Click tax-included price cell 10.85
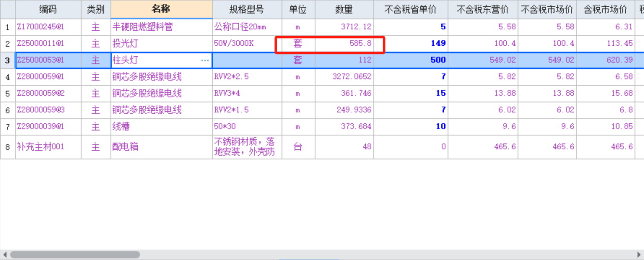The width and height of the screenshot is (644, 260). point(605,127)
